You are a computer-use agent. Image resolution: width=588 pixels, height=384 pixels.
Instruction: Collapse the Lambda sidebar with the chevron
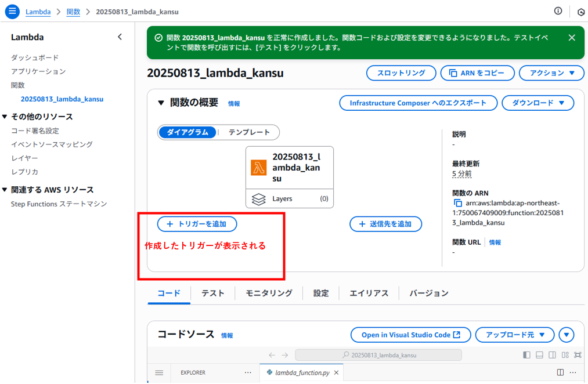(120, 37)
